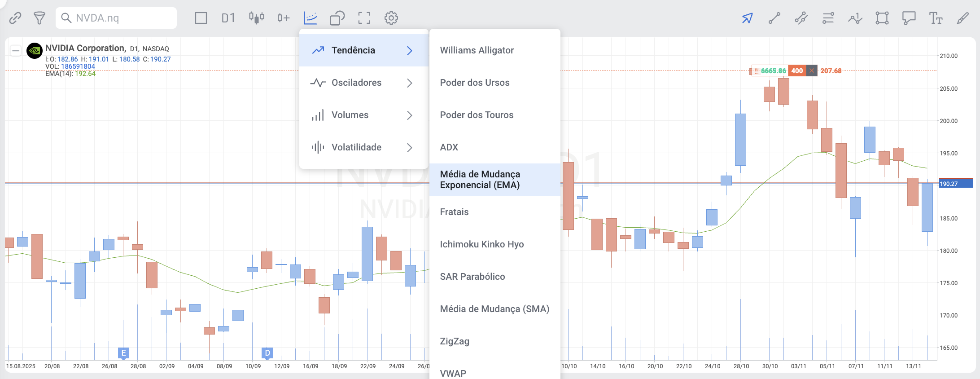Click the 400 order quantity tag
The image size is (980, 379).
[x=797, y=71]
